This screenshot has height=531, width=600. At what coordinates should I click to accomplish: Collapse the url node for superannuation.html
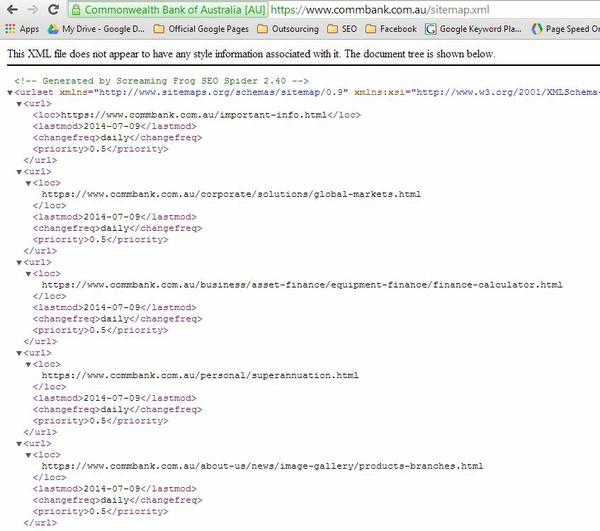click(x=19, y=353)
